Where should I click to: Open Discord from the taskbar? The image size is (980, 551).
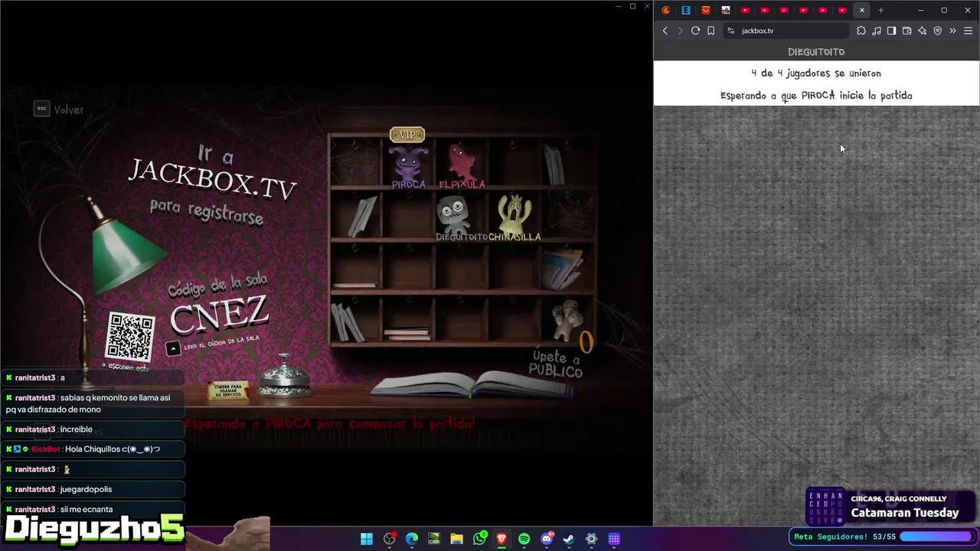tap(547, 539)
